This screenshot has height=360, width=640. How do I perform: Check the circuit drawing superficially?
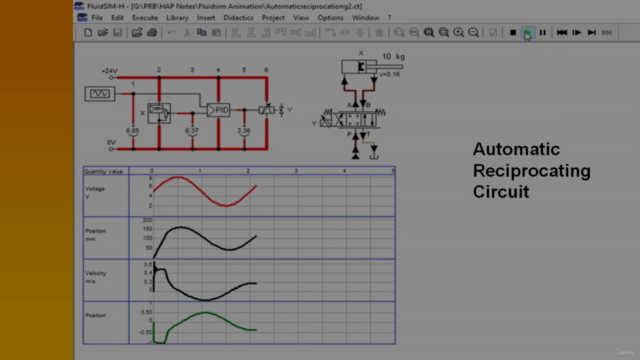point(493,33)
